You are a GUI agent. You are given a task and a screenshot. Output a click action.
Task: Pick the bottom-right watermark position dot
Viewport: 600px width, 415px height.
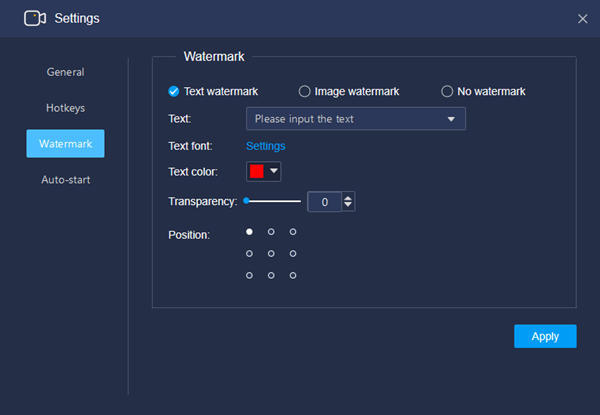(293, 275)
